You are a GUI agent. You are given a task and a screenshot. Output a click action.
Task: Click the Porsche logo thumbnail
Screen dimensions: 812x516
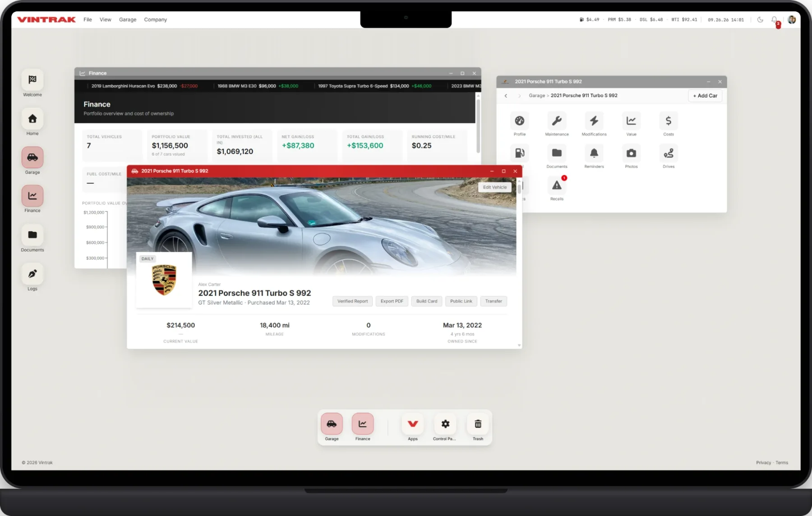[x=164, y=280]
